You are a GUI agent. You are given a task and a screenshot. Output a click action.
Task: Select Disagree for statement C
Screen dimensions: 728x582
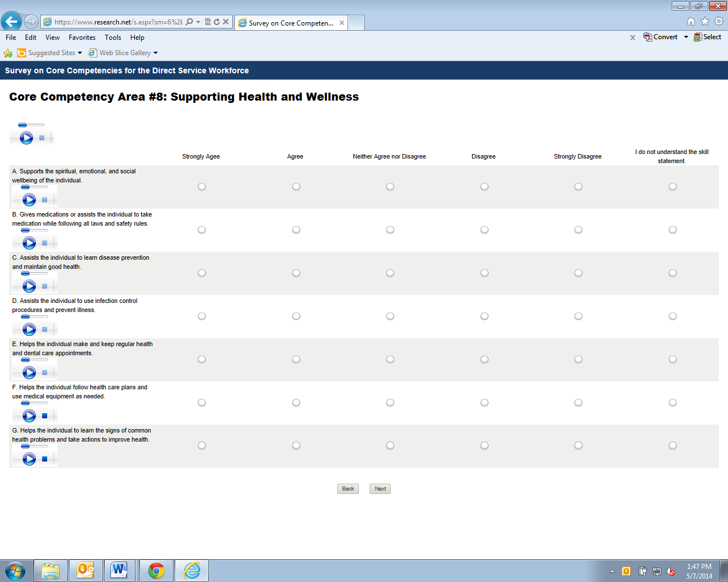tap(484, 273)
